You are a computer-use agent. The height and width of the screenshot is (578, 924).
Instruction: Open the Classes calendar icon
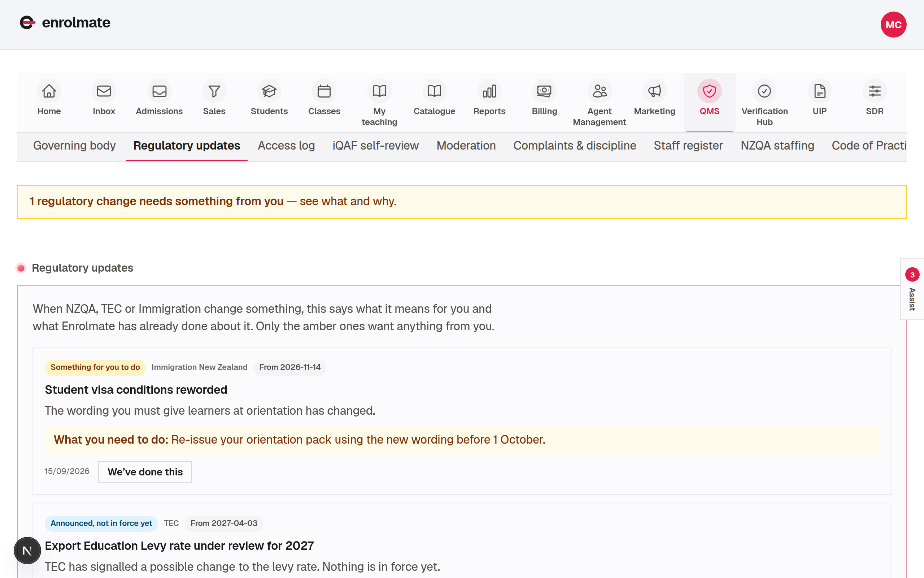[324, 91]
